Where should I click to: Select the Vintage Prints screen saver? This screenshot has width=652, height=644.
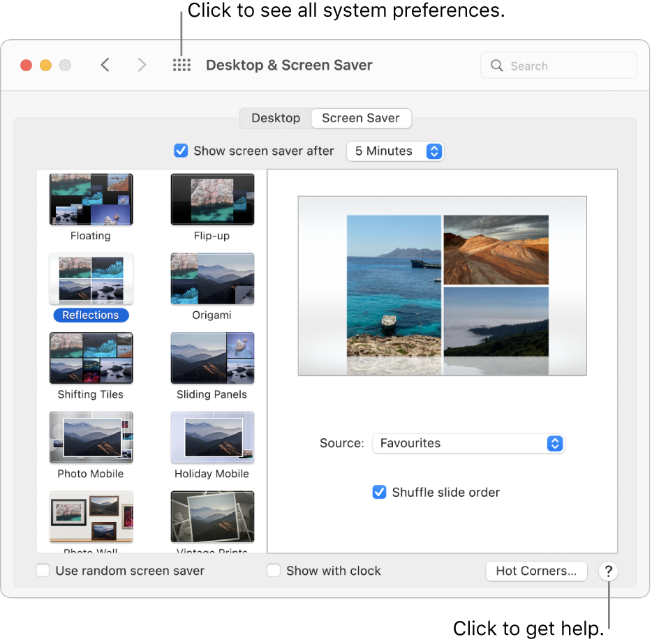[212, 516]
